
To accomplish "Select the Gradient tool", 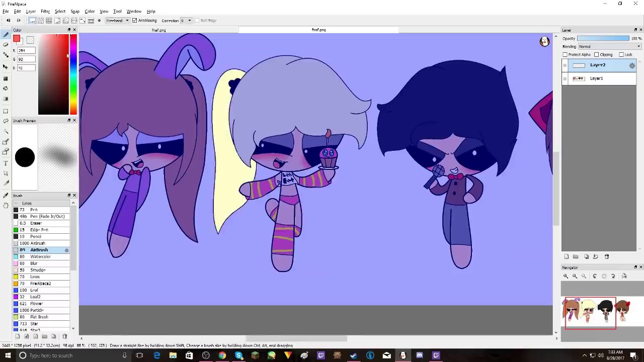I will pos(6,99).
